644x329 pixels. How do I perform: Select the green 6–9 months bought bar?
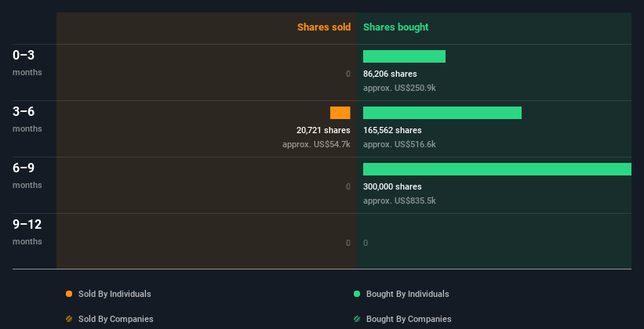tap(497, 169)
